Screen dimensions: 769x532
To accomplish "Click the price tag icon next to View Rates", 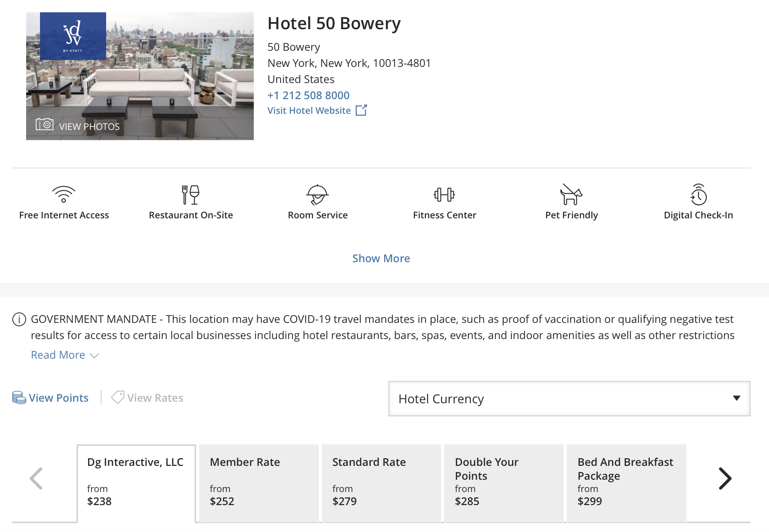I will click(118, 397).
